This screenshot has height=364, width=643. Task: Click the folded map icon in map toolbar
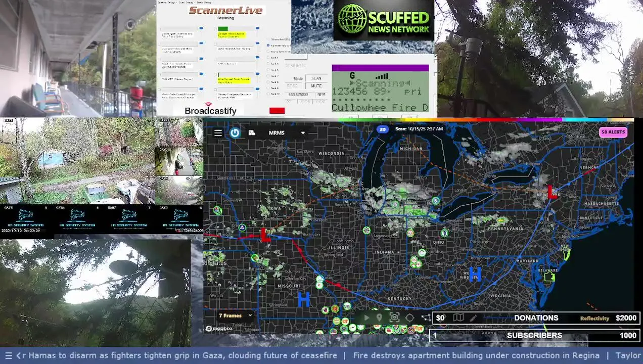pos(458,317)
